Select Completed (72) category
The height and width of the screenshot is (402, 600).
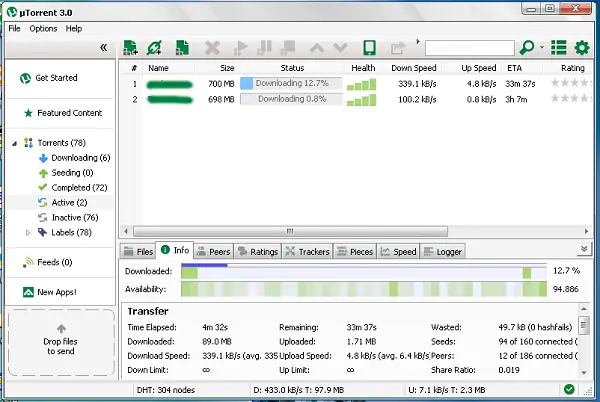(x=73, y=188)
